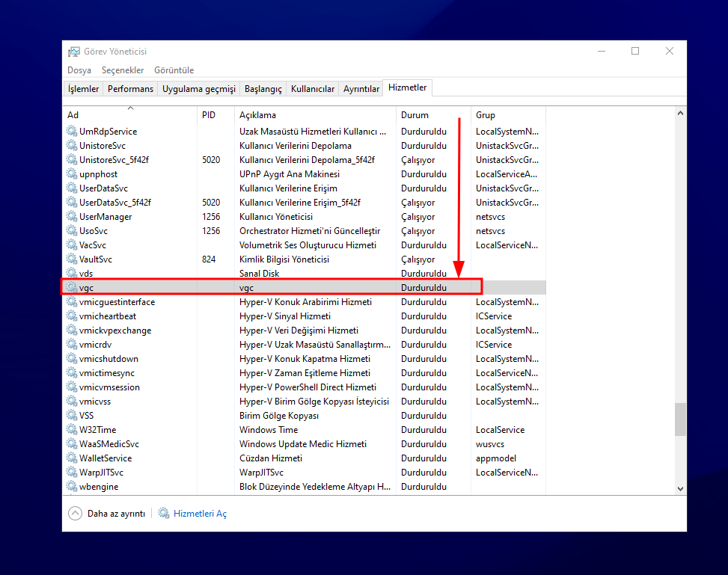This screenshot has height=575, width=728.
Task: Click the WarpJITSvc service icon
Action: tap(72, 472)
